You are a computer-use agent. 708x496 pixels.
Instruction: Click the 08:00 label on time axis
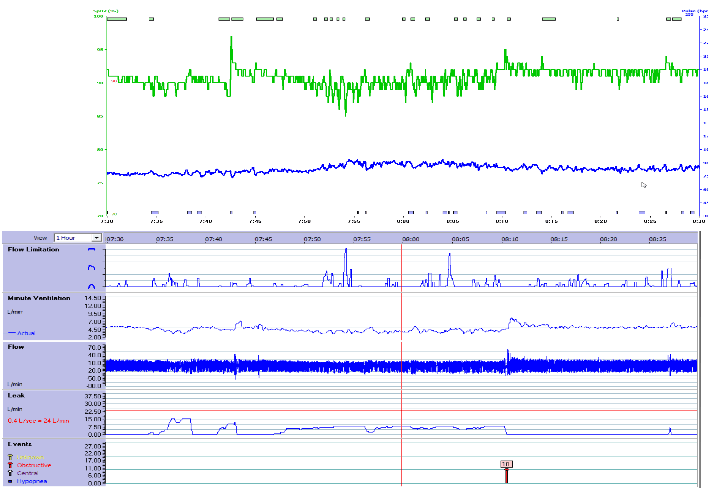[x=409, y=239]
